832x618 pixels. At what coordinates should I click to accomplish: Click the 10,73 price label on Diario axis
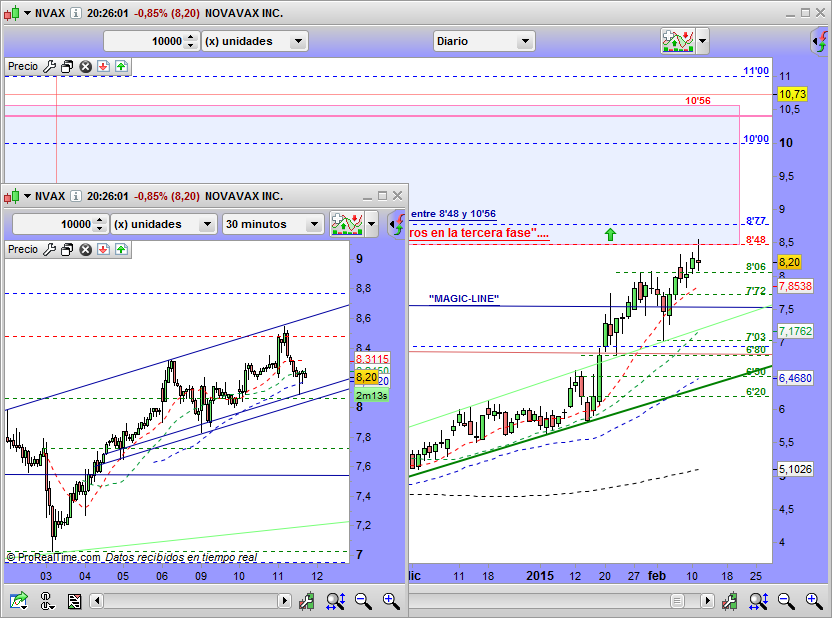[x=792, y=94]
